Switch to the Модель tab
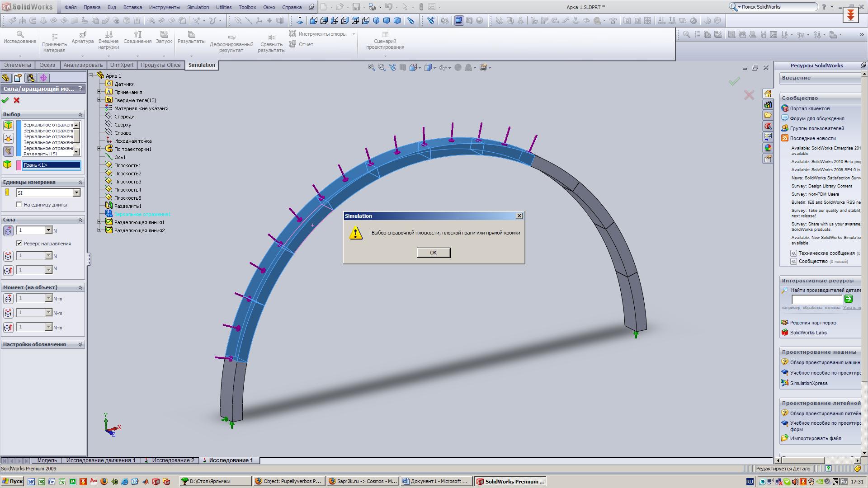 point(47,460)
